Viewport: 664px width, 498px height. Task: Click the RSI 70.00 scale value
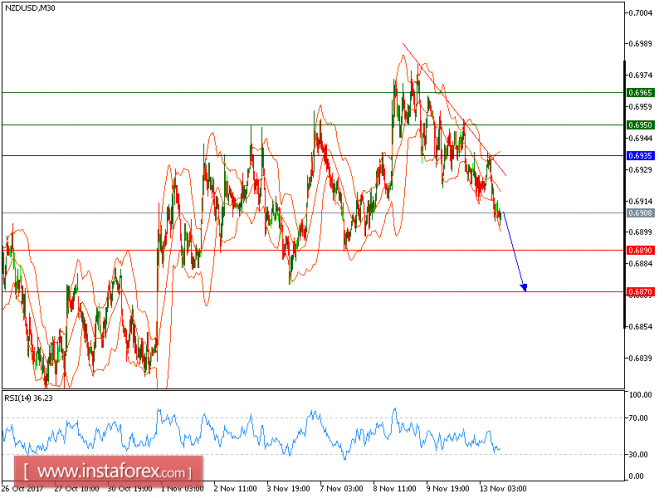(x=639, y=418)
